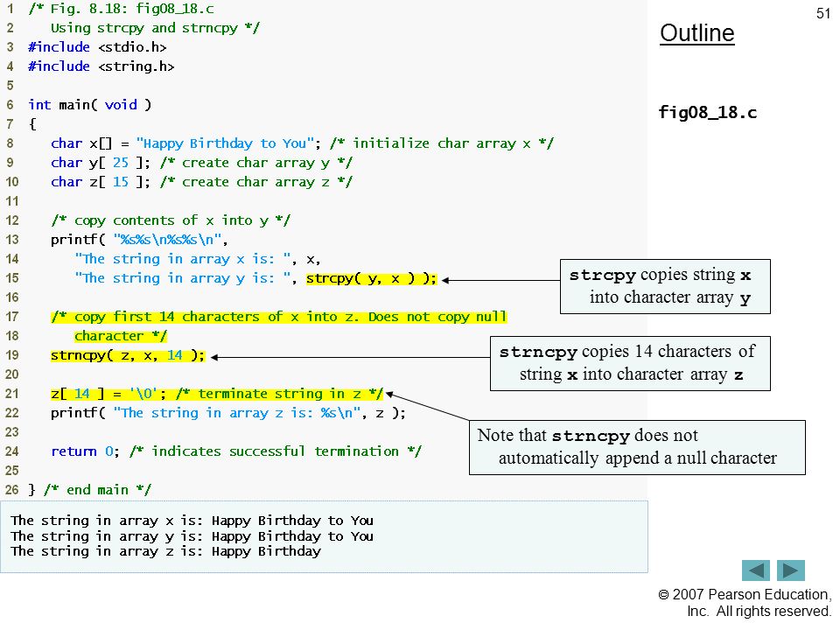Click the 'return 0;' statement
Viewport: 840px width, 630px height.
coord(85,451)
